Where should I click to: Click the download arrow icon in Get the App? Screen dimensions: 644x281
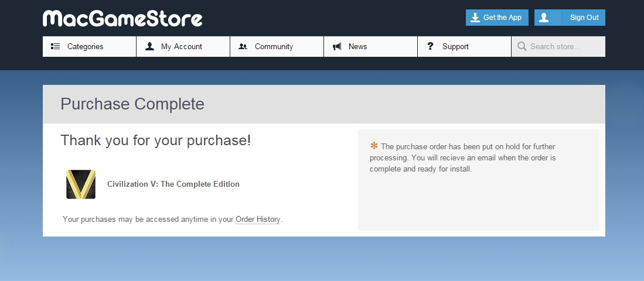[x=475, y=18]
